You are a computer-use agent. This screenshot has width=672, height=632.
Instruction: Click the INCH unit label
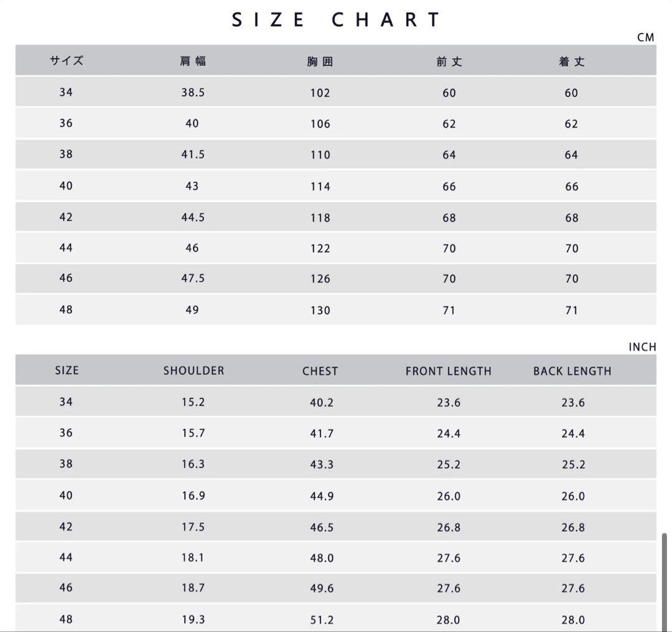tap(642, 347)
